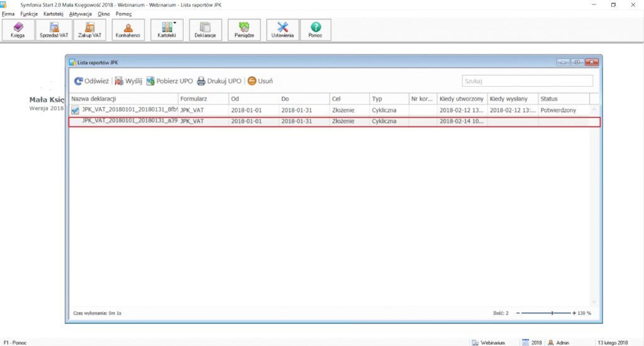
Task: Open the Deklaracje module
Action: [205, 30]
